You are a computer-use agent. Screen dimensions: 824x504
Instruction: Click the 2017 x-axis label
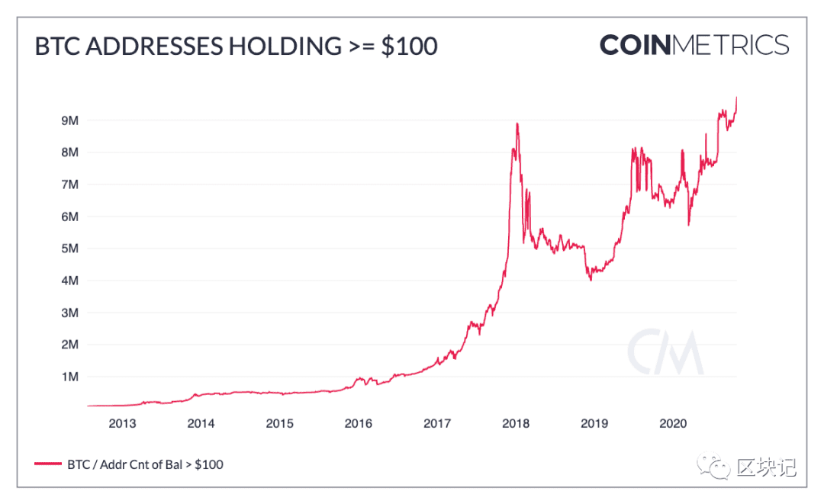[x=437, y=424]
